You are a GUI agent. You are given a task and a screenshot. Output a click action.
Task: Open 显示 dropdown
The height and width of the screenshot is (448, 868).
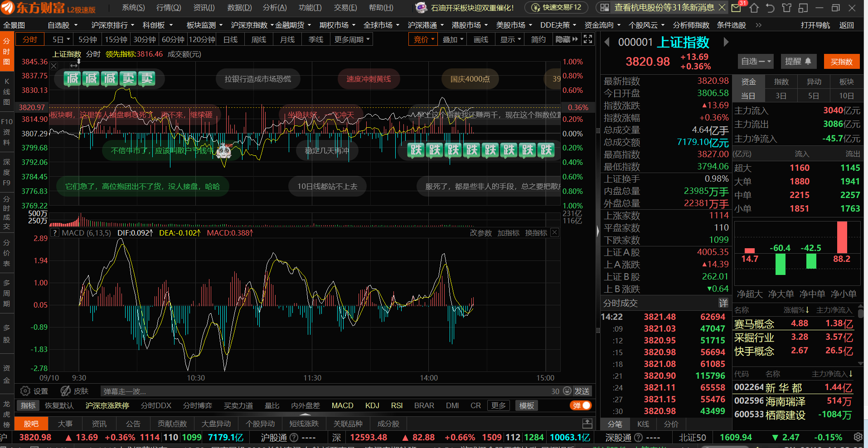tap(510, 39)
